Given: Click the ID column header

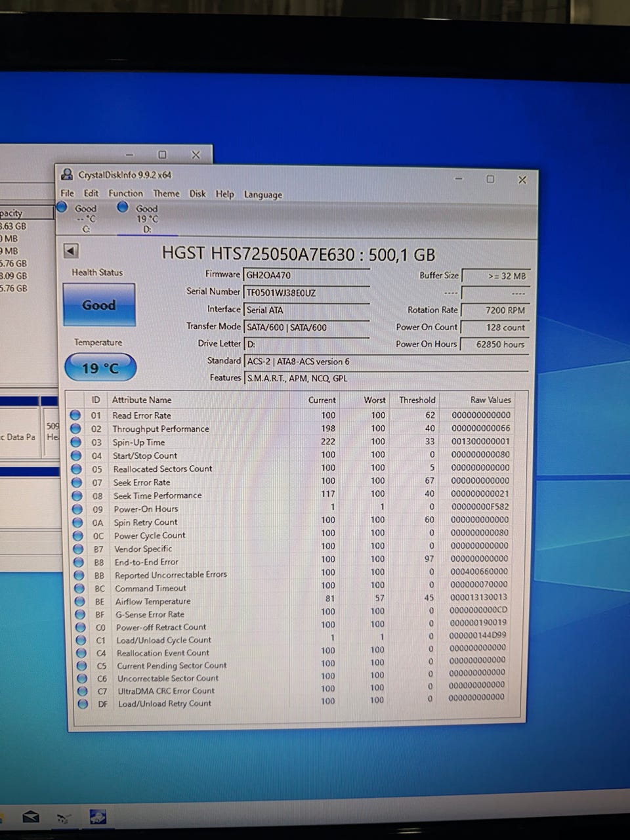Looking at the screenshot, I should point(96,400).
